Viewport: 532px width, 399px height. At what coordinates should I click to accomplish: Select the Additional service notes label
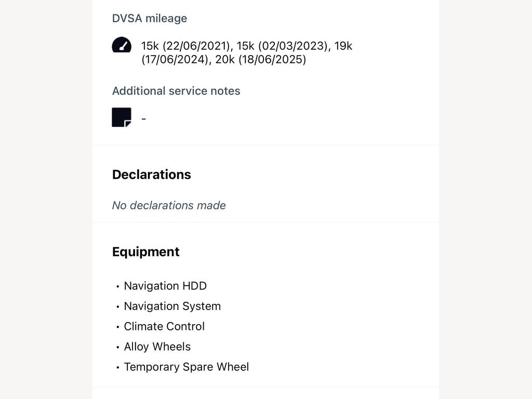176,91
